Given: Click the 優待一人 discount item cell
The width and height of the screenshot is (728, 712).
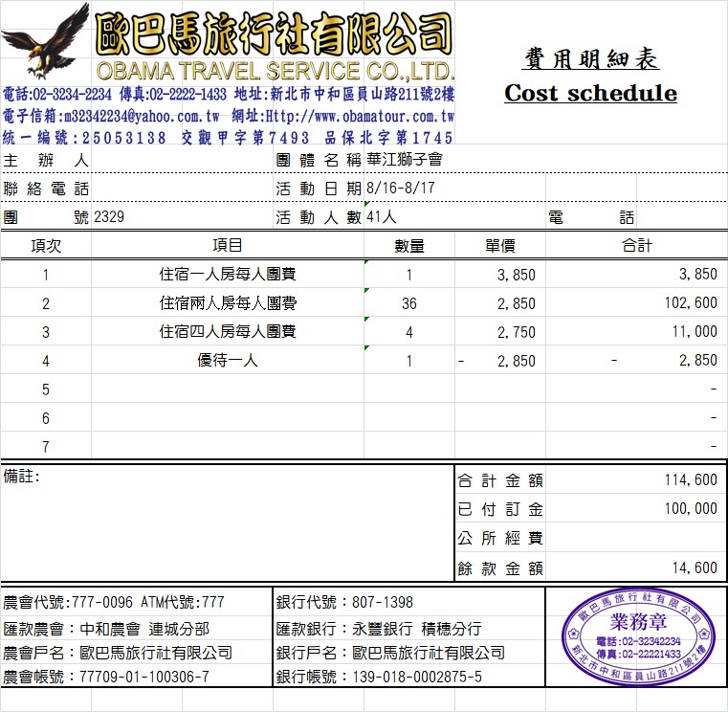Looking at the screenshot, I should coord(228,361).
